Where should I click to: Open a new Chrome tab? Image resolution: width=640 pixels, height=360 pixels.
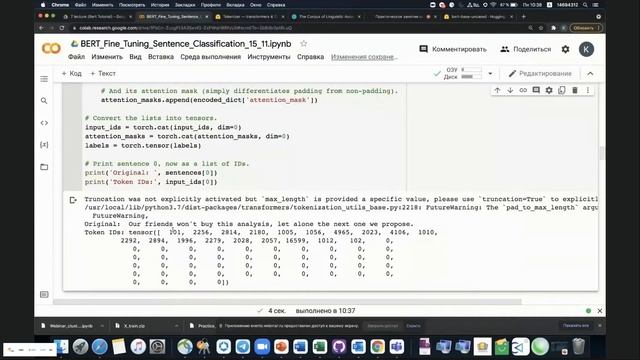tap(524, 17)
